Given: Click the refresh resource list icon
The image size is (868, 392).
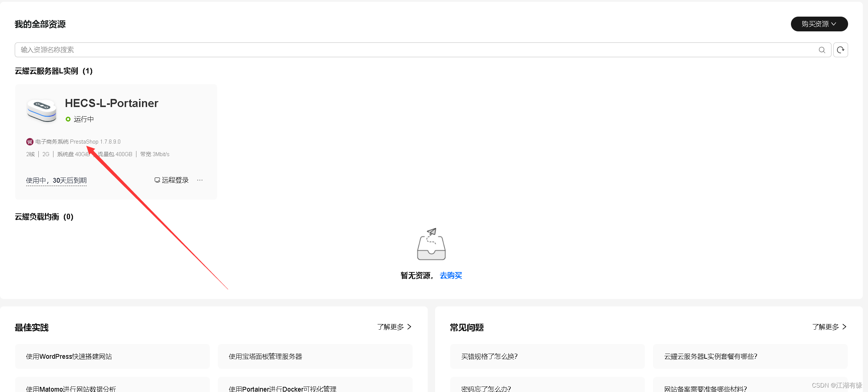Looking at the screenshot, I should (x=840, y=50).
